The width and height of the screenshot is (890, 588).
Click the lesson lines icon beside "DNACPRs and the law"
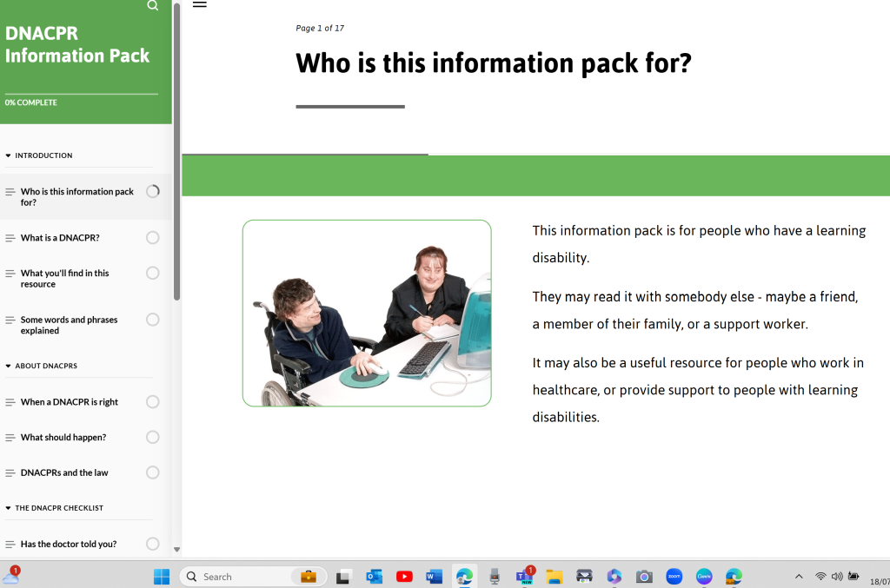tap(9, 472)
